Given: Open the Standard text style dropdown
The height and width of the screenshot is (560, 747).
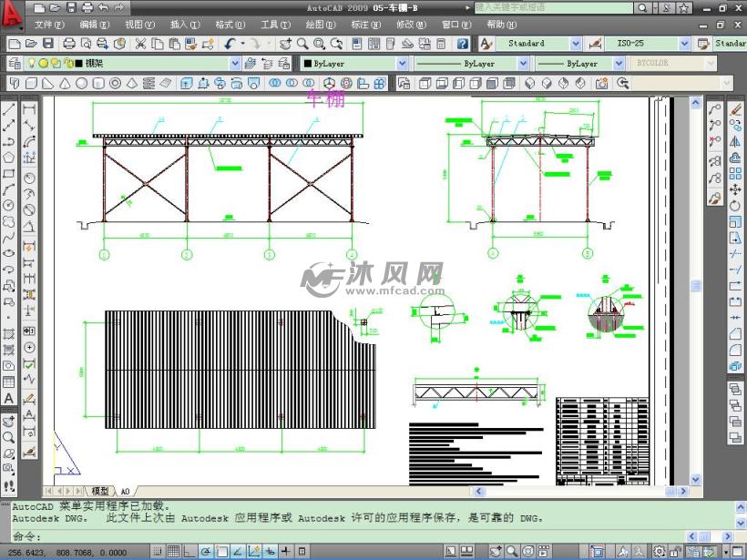Looking at the screenshot, I should [575, 44].
